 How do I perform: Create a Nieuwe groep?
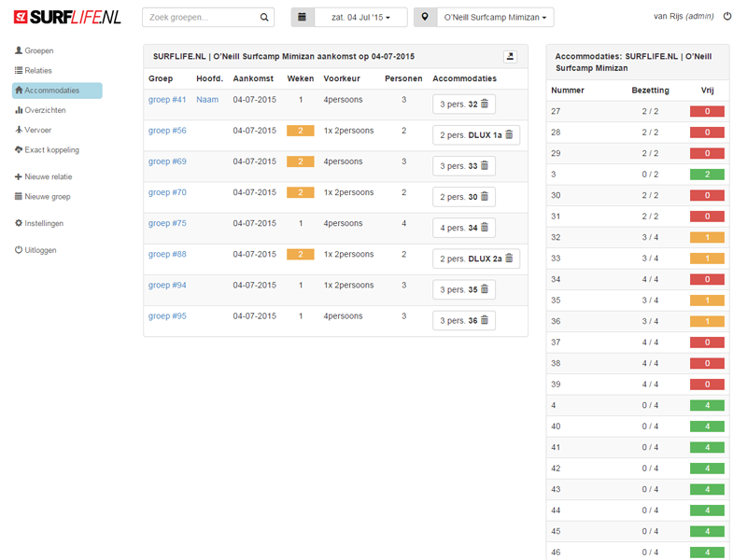(42, 197)
